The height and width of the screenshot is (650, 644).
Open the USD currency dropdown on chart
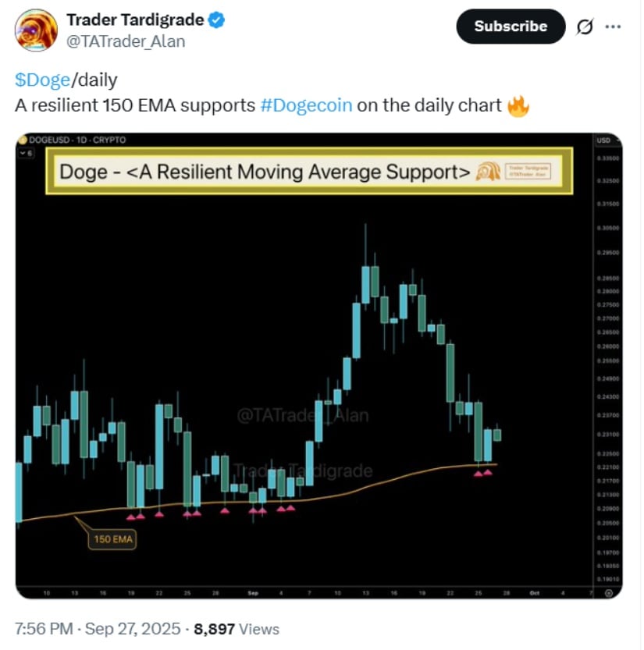(607, 140)
